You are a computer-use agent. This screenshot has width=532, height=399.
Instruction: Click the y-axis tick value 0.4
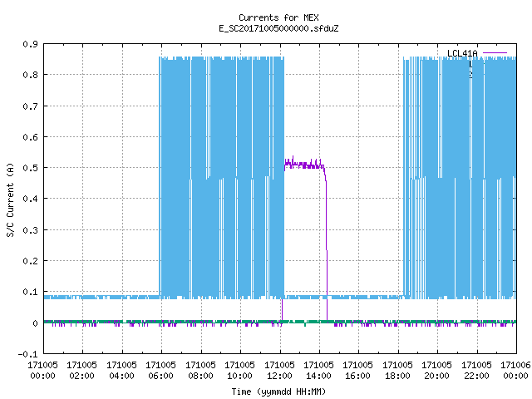[x=30, y=199]
